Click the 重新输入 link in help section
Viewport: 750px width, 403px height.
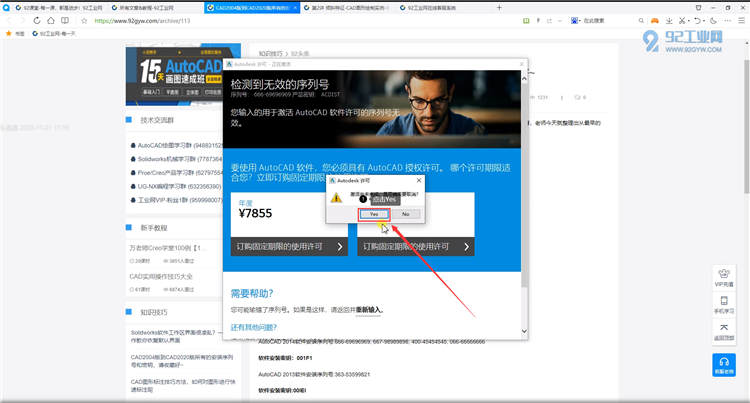point(368,310)
